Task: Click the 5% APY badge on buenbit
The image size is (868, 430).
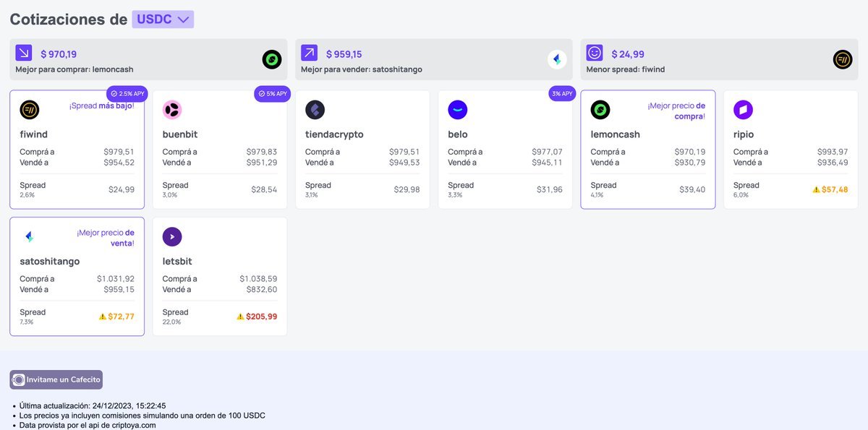Action: pyautogui.click(x=272, y=94)
